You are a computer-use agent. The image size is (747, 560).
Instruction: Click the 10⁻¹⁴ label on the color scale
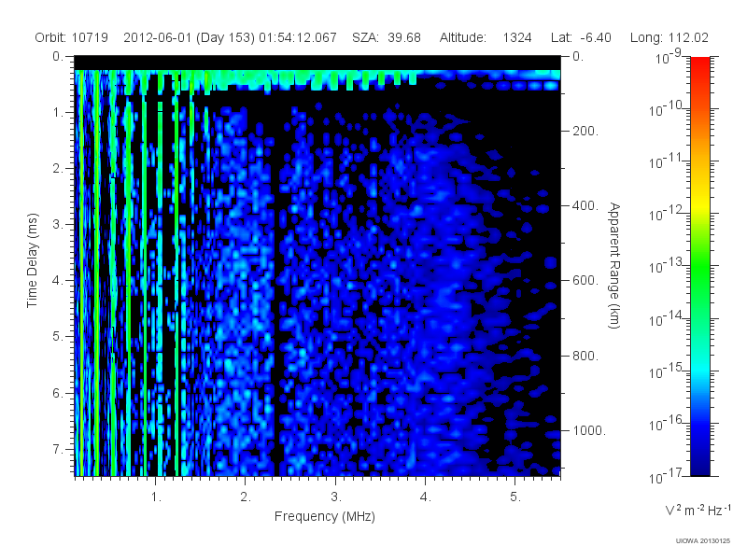[x=666, y=319]
